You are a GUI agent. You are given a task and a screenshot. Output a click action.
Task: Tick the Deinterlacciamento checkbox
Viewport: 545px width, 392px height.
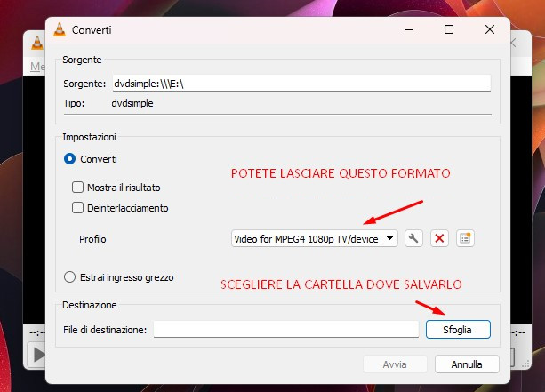pos(77,208)
